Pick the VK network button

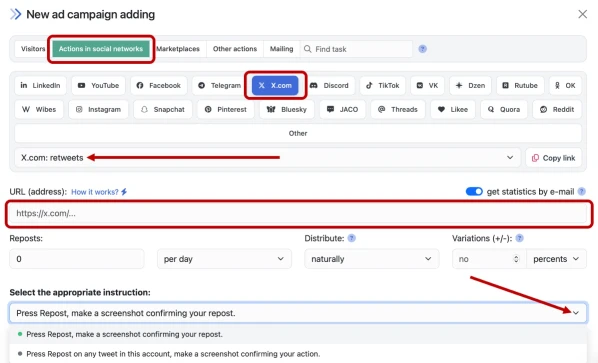pyautogui.click(x=428, y=85)
